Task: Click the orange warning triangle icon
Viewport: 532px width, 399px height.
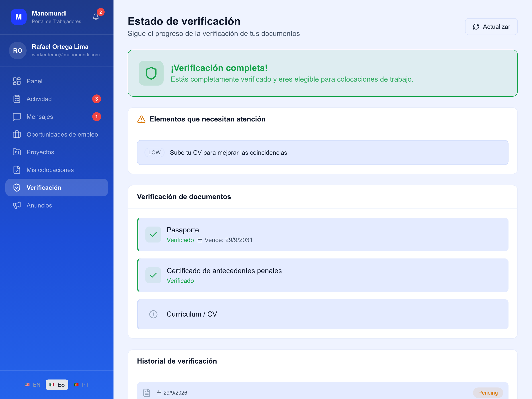Action: point(141,119)
